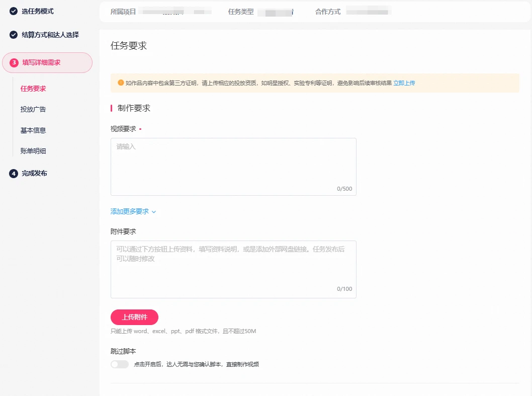Open 基本信息 in sidebar navigation

pos(33,130)
